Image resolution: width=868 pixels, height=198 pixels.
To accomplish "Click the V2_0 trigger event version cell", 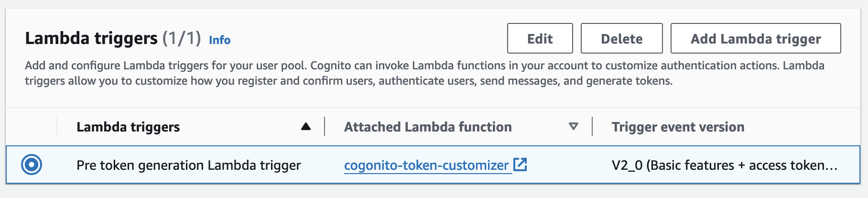I will tap(724, 165).
